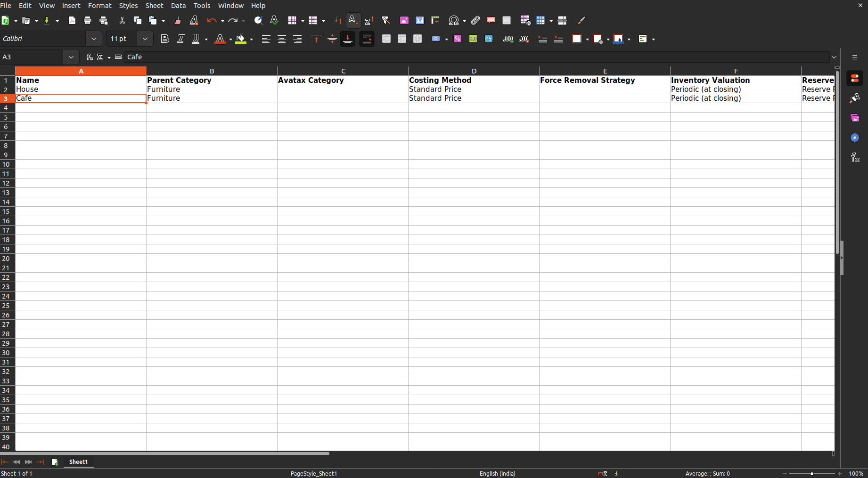Export directly as PDF
This screenshot has width=868, height=478.
[x=72, y=20]
